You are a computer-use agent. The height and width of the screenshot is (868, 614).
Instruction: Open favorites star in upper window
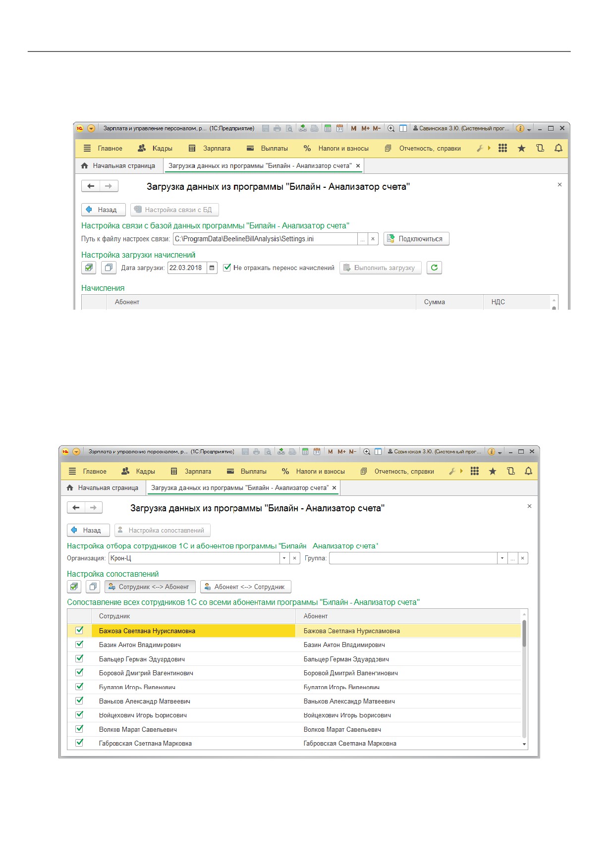[521, 148]
